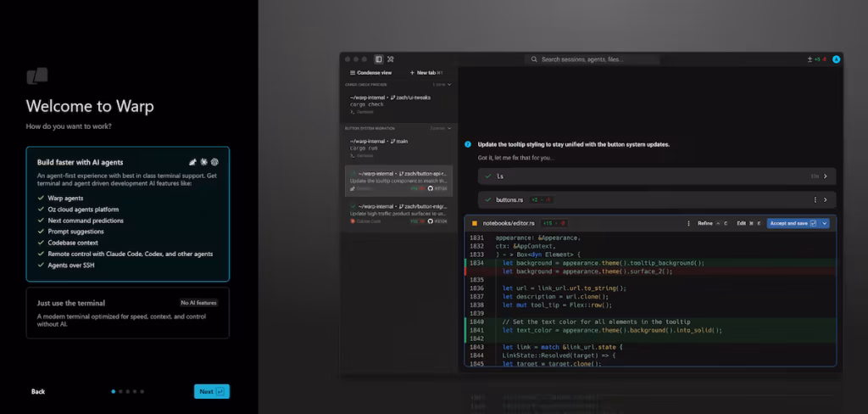This screenshot has height=414, width=868.
Task: Collapse the "Button system migration" group chevron
Action: (449, 128)
